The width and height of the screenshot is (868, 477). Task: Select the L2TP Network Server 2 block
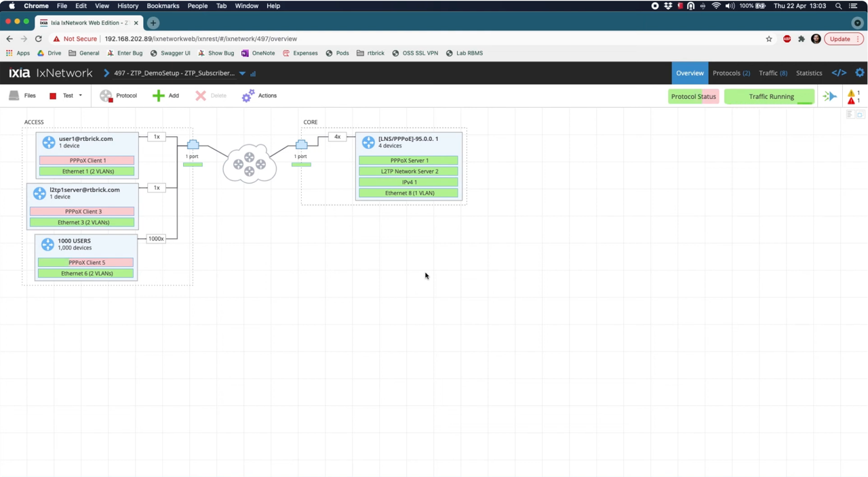409,171
